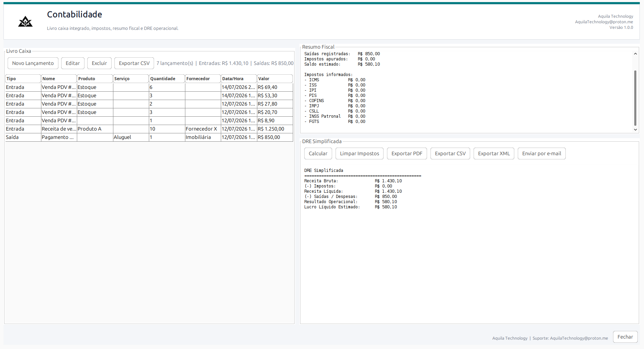Export the DRE as PDF
Viewport: 644px width, 349px height.
pyautogui.click(x=407, y=153)
